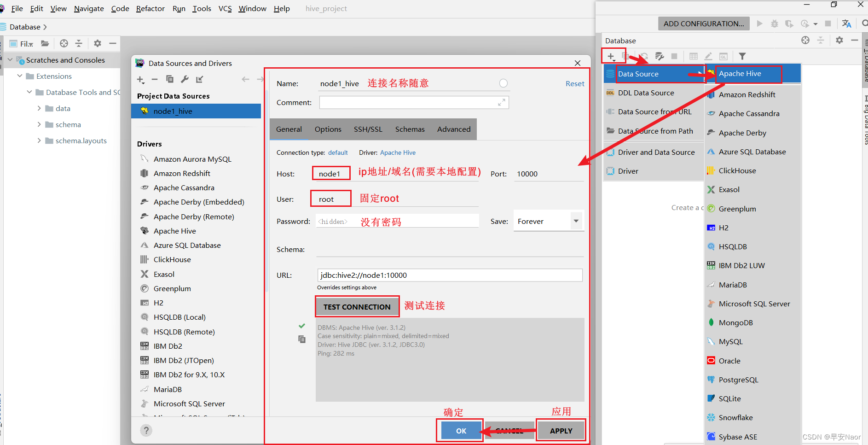Image resolution: width=868 pixels, height=445 pixels.
Task: Select node1_hive in Project Data Sources
Action: 196,111
